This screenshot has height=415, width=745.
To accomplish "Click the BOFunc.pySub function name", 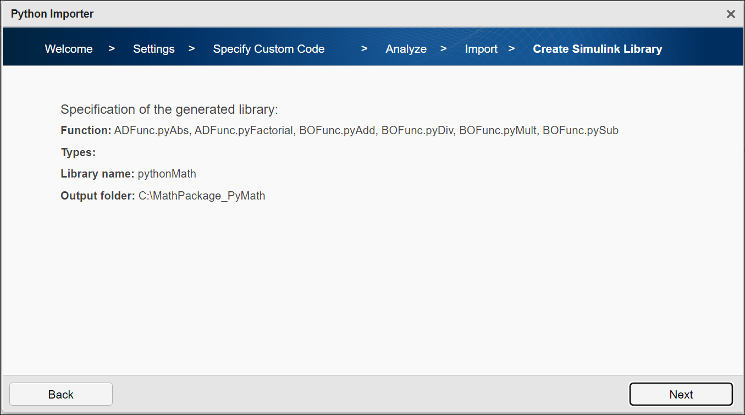I will (x=580, y=131).
